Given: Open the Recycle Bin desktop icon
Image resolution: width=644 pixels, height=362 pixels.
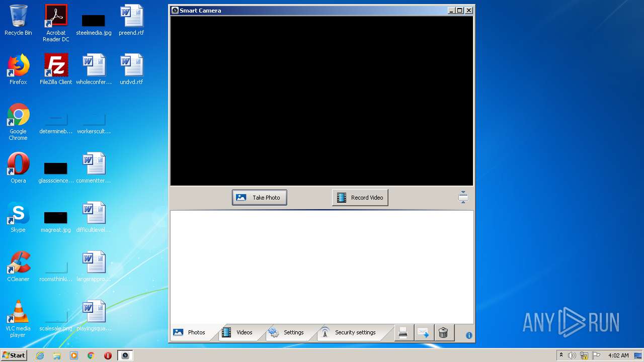Looking at the screenshot, I should [18, 21].
